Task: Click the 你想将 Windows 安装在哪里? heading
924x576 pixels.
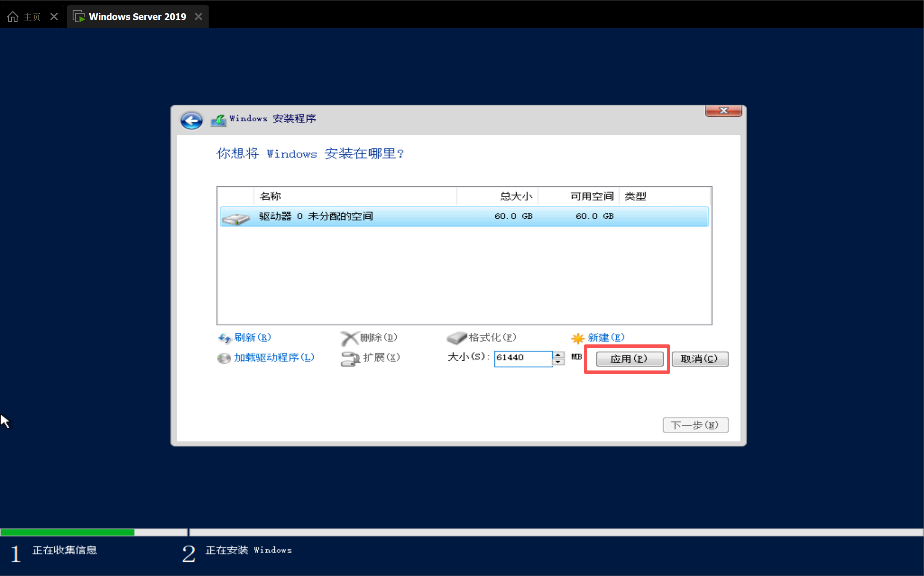Action: (310, 153)
